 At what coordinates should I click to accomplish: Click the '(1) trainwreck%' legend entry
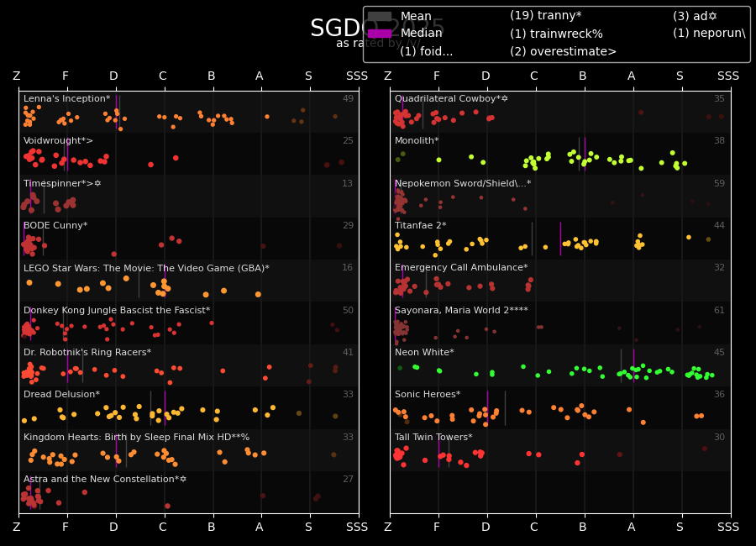pos(556,34)
